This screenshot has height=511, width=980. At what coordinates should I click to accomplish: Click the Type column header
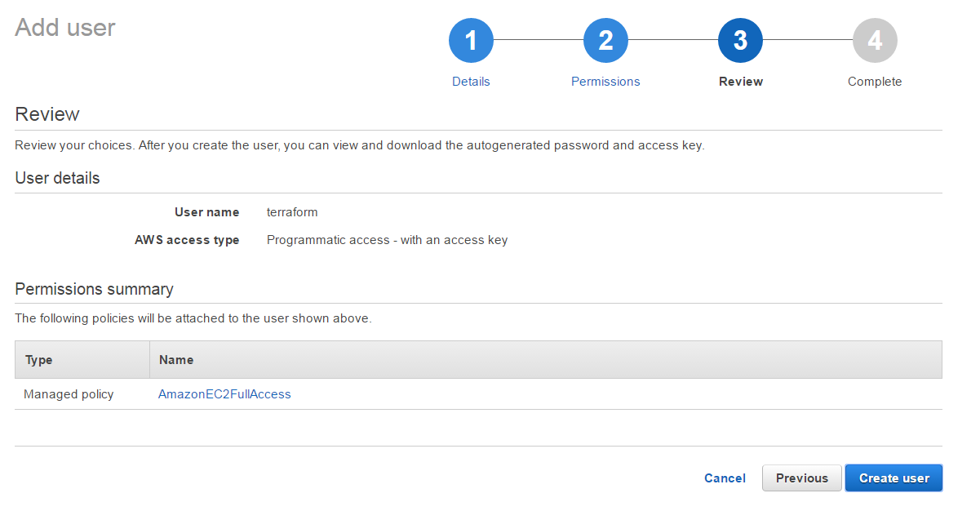tap(39, 359)
